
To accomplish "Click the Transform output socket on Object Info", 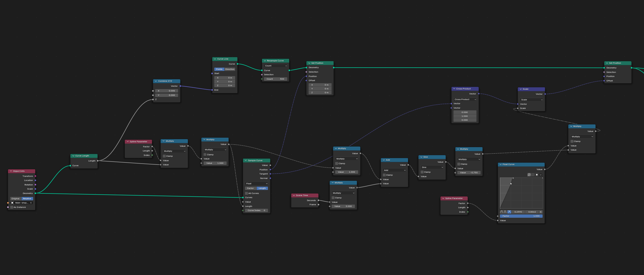I will point(35,176).
